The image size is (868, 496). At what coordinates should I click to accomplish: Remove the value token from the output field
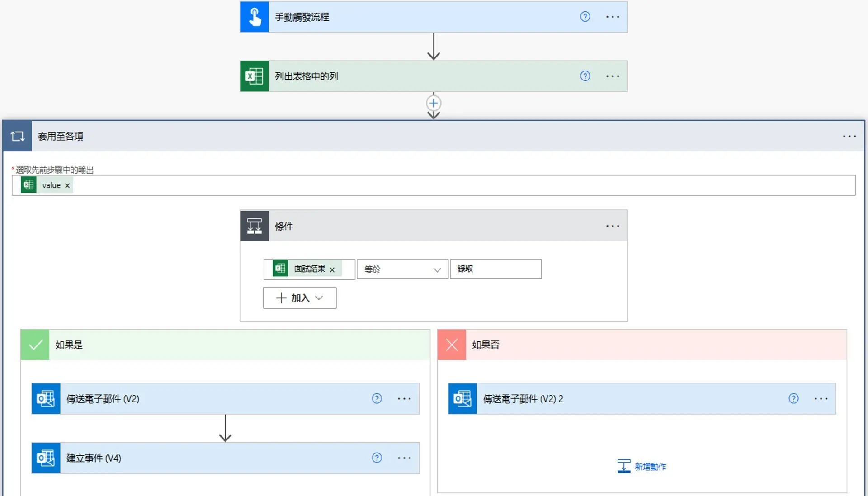click(67, 185)
